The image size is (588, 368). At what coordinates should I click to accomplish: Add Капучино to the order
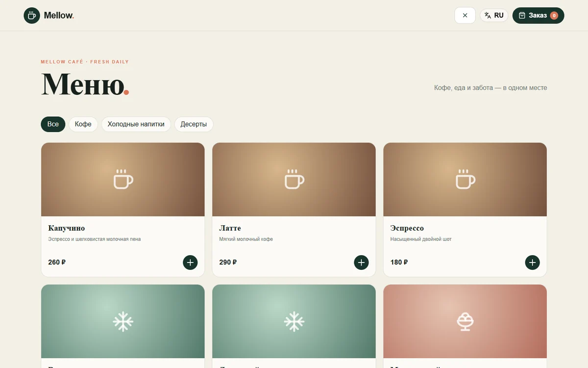190,263
